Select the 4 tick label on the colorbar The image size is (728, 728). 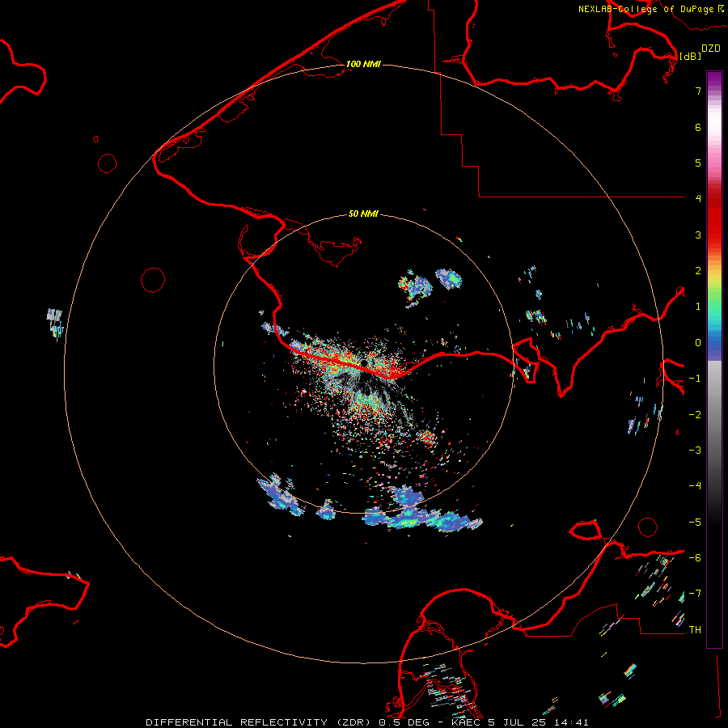698,199
